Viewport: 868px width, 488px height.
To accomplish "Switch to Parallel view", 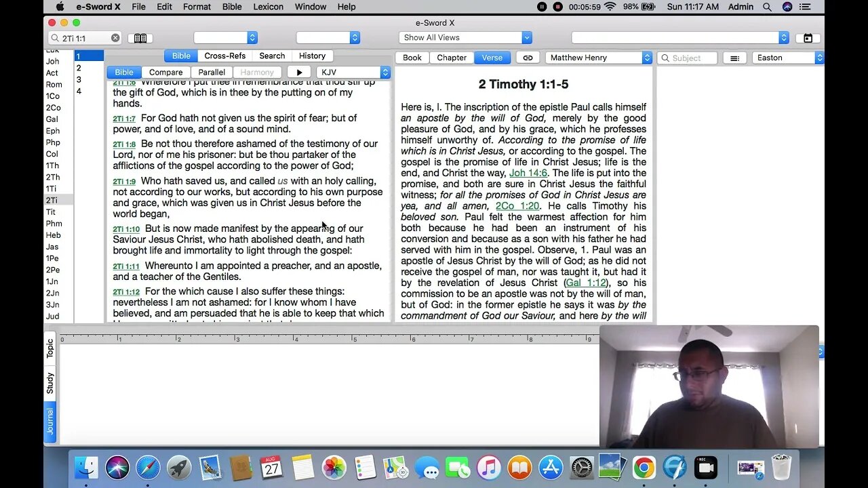I will tap(212, 72).
